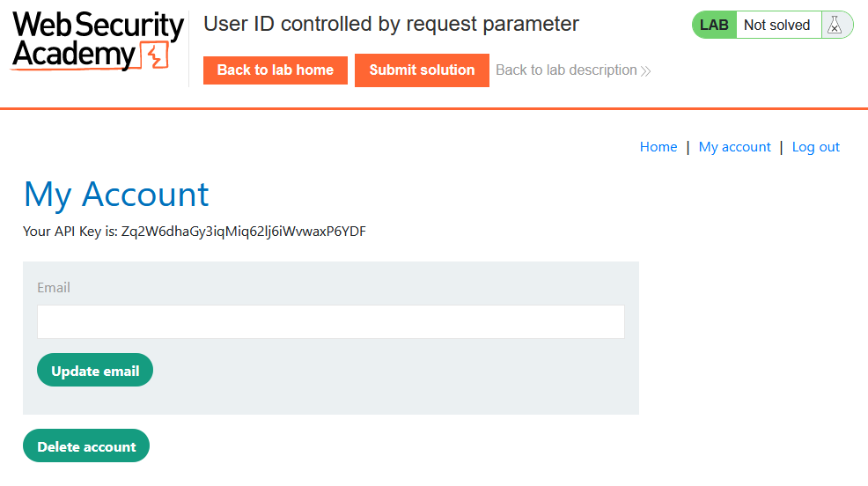
Task: Click the API key value string
Action: coord(244,232)
